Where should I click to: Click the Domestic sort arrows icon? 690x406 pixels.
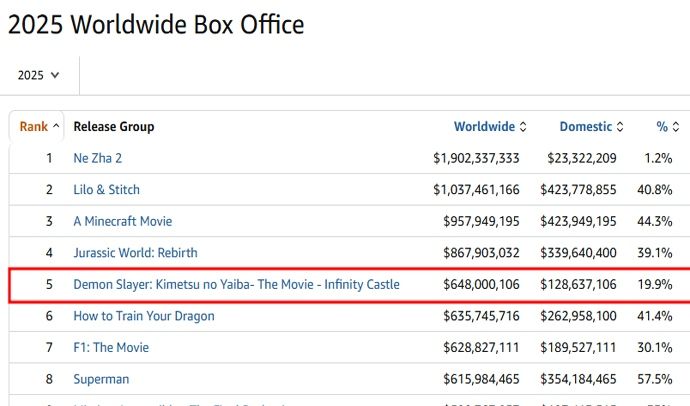pyautogui.click(x=620, y=127)
